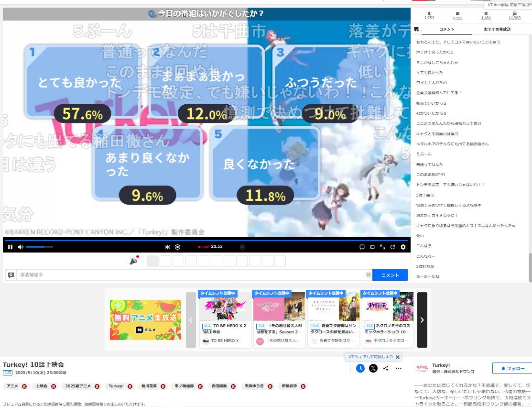Click the 2025夏アニメ tag
This screenshot has width=532, height=407.
[x=78, y=386]
